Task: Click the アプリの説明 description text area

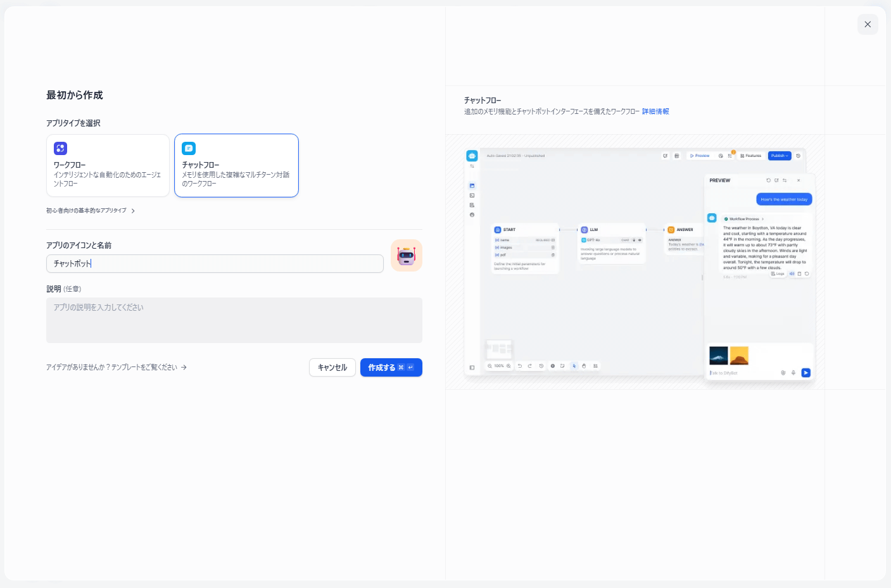Action: point(234,320)
